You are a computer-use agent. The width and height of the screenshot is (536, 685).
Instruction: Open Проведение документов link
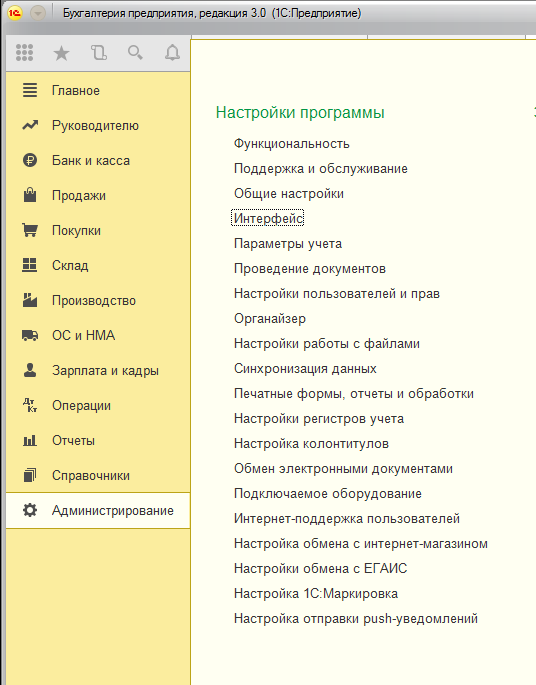pos(310,268)
